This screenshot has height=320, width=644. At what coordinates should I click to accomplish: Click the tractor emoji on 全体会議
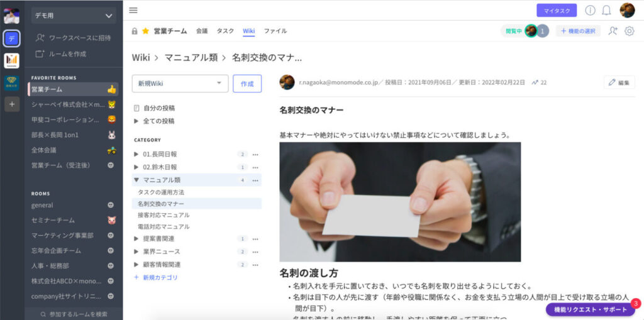[x=111, y=150]
